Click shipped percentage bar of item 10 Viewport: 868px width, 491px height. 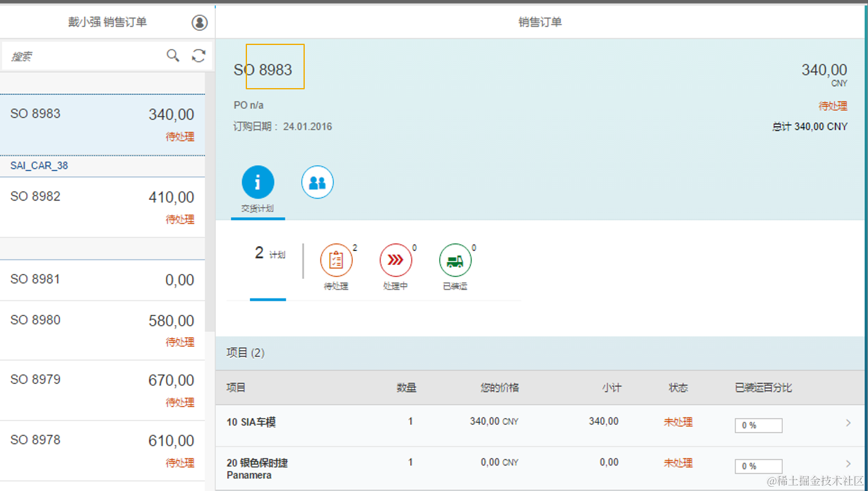[x=759, y=425]
